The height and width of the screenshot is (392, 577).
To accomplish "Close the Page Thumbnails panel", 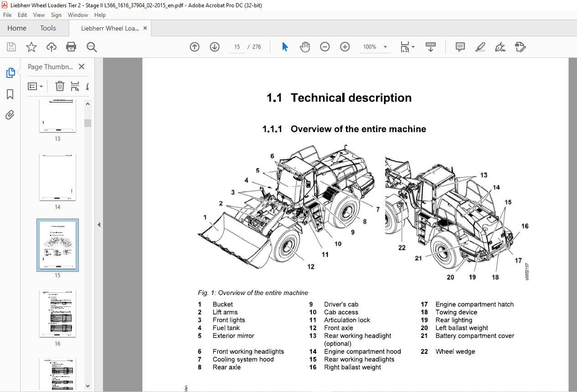I will pyautogui.click(x=82, y=66).
